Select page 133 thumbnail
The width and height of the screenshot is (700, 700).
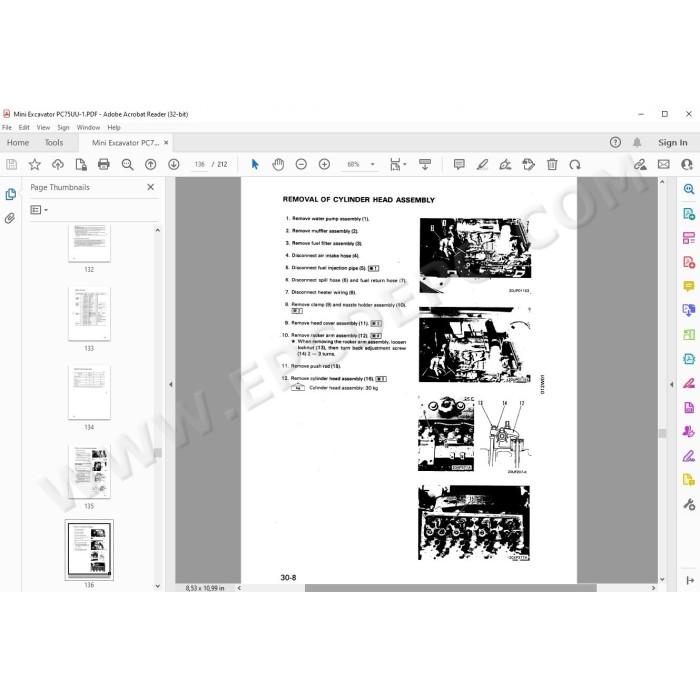point(89,313)
